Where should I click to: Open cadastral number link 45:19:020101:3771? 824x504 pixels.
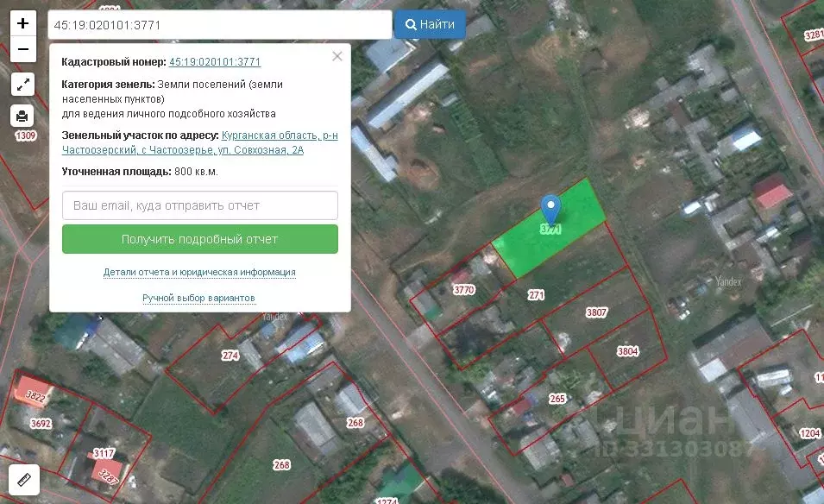pyautogui.click(x=214, y=62)
